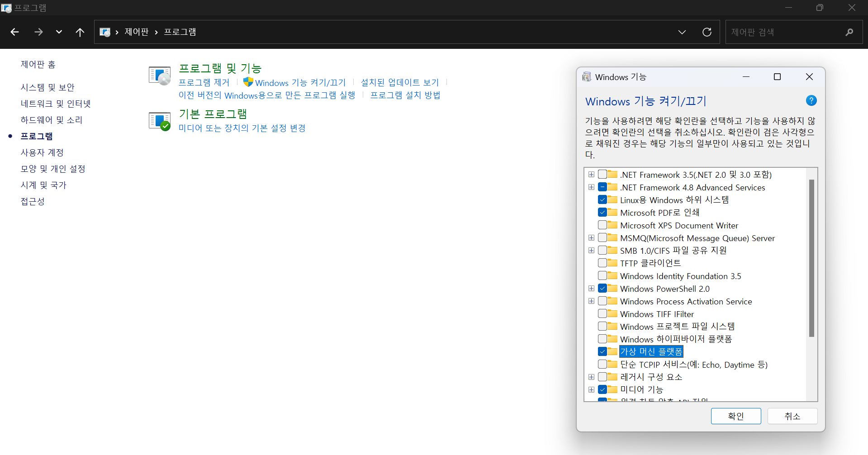Expand MSMQ Server tree node

(591, 238)
